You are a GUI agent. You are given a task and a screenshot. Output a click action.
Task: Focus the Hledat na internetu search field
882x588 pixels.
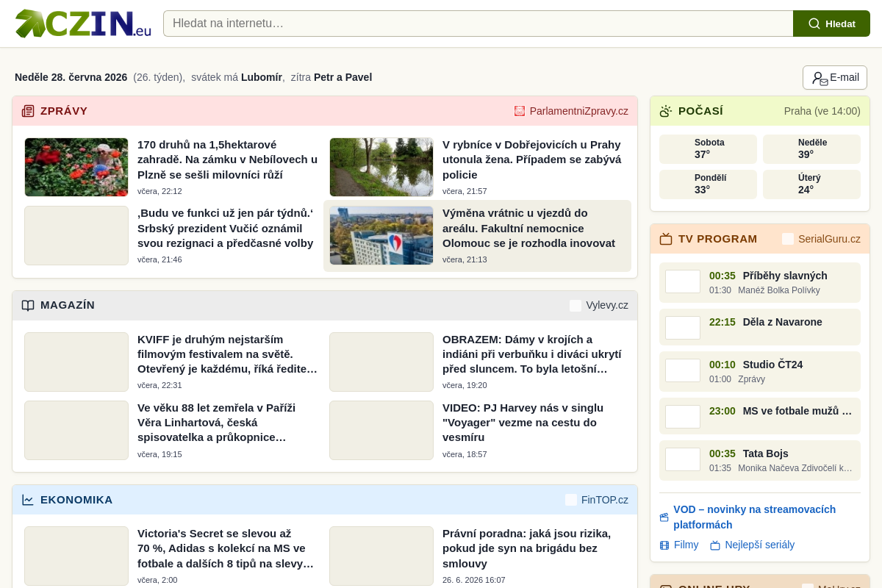point(478,24)
